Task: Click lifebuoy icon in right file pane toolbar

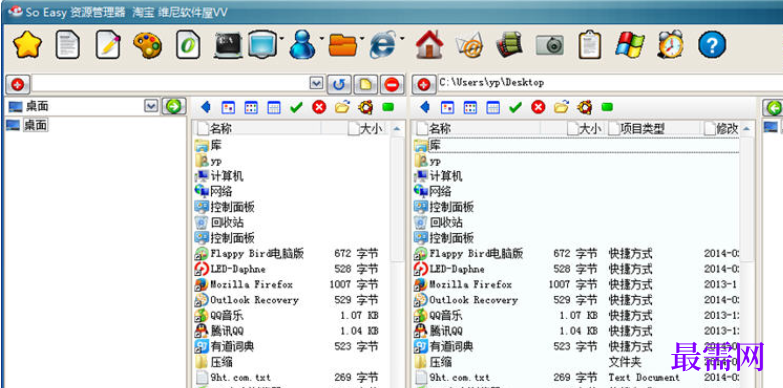Action: pyautogui.click(x=585, y=107)
